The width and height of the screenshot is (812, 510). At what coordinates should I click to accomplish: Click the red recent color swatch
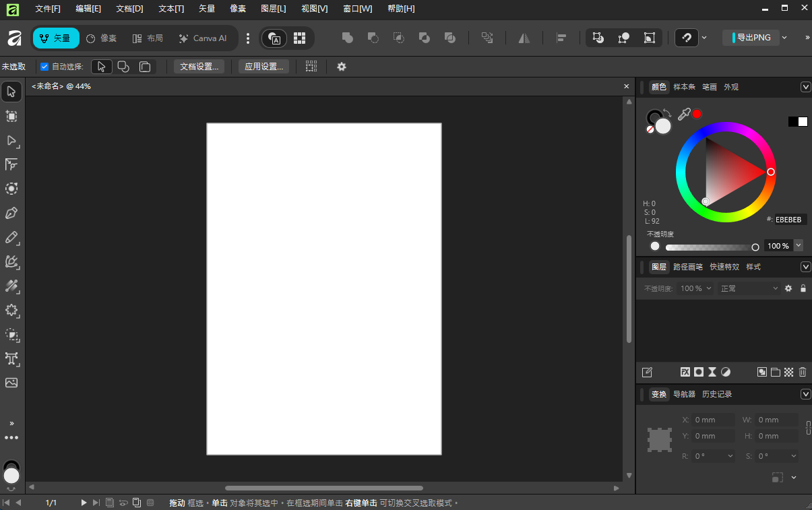pos(697,114)
